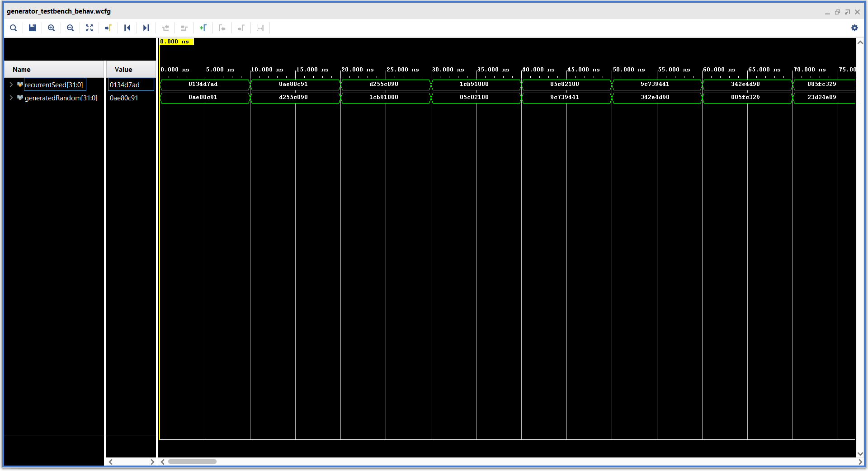Click the Name column header
The image size is (868, 471).
(x=54, y=69)
